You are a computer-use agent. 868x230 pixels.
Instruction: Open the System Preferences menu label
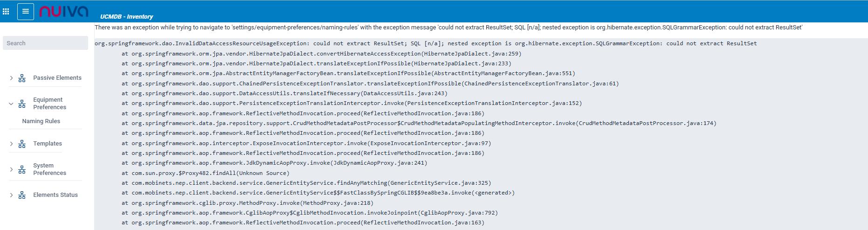click(x=49, y=169)
